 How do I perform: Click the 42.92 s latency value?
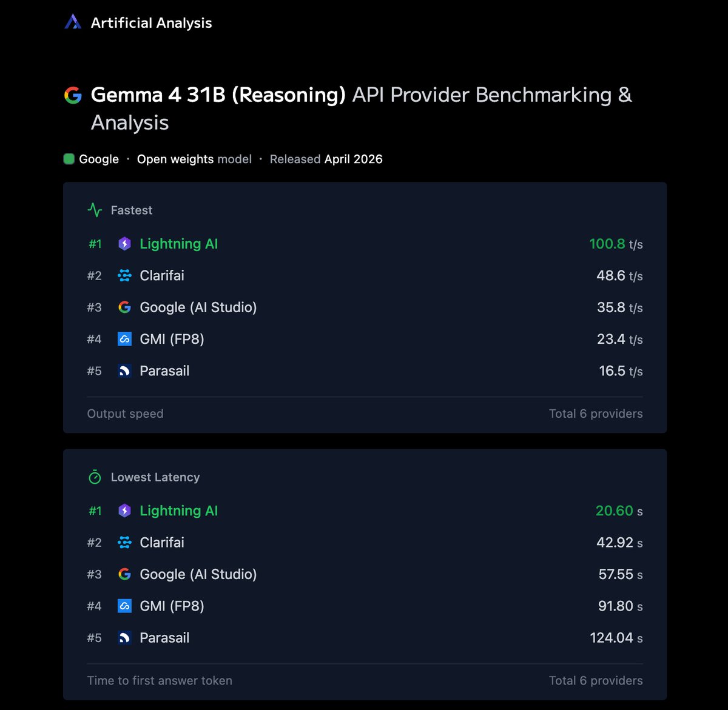click(x=619, y=543)
